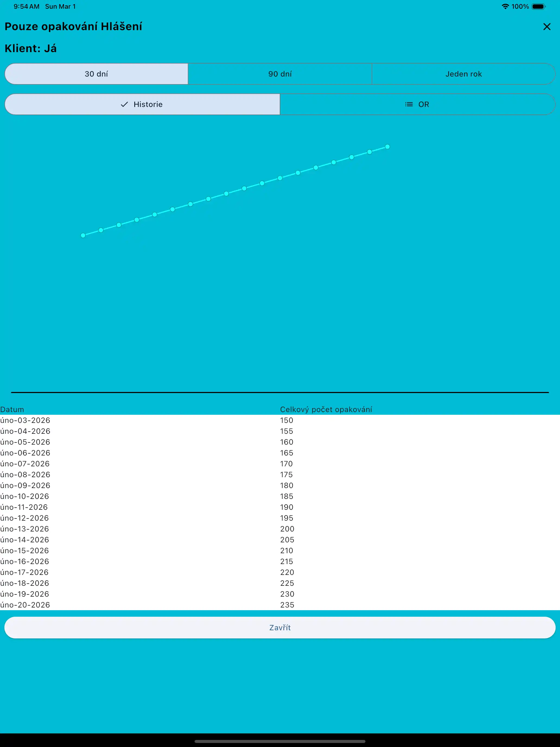
Task: Select the úno-20-2026 table row
Action: click(x=25, y=605)
